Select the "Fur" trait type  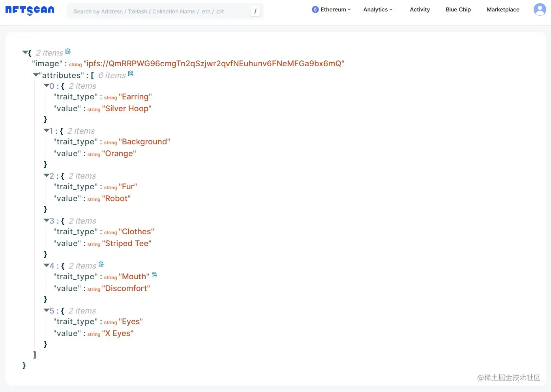tap(128, 187)
